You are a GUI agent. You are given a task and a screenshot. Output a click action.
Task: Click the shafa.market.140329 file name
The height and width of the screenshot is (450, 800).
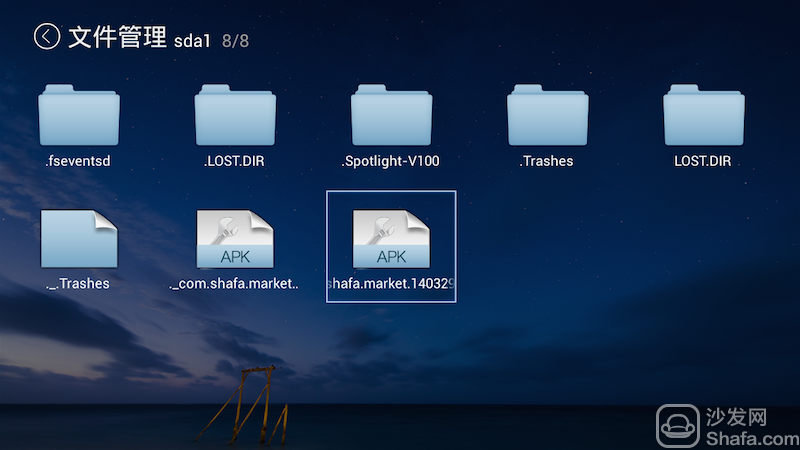(391, 284)
